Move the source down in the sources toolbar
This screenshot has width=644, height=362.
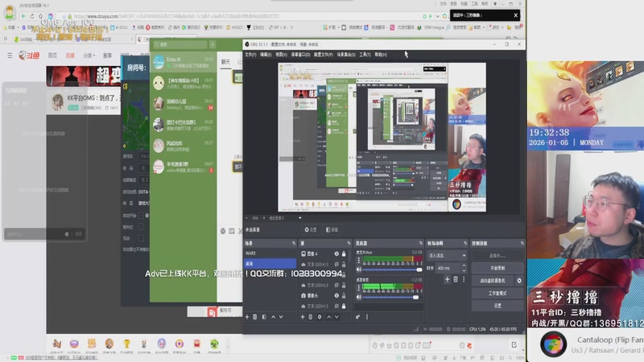pos(336,317)
